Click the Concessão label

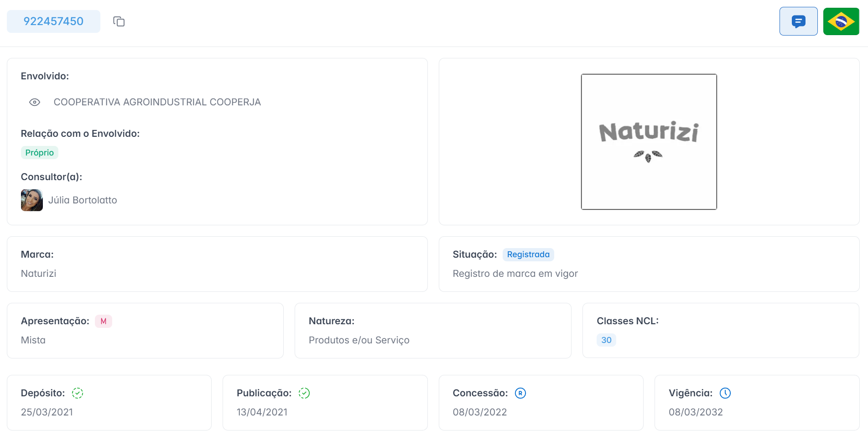click(480, 393)
